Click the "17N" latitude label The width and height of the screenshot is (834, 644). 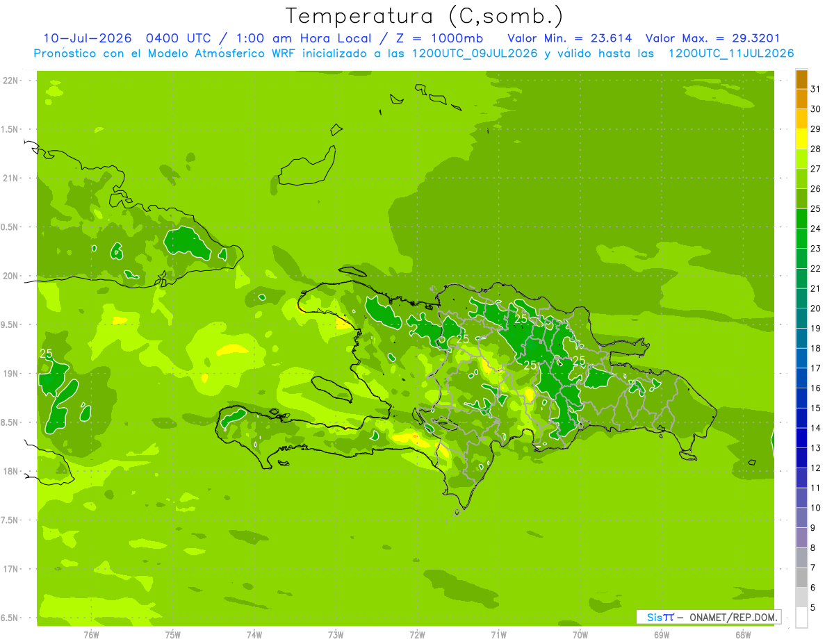pyautogui.click(x=11, y=569)
